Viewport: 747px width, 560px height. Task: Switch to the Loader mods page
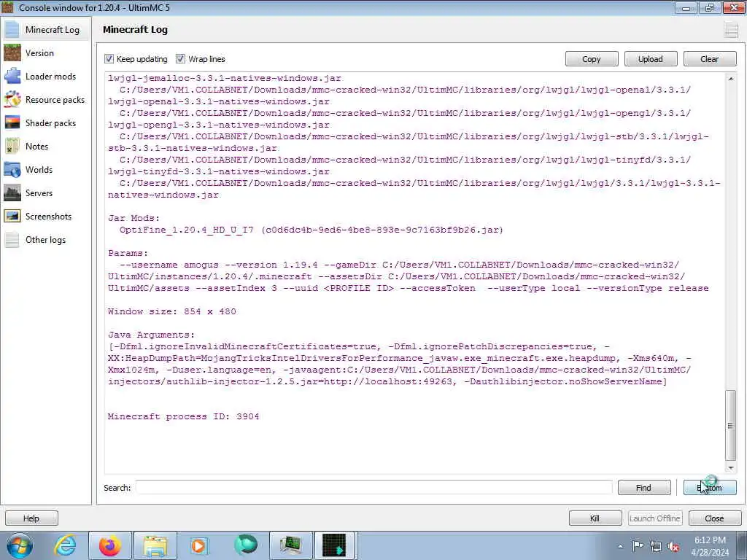click(46, 76)
